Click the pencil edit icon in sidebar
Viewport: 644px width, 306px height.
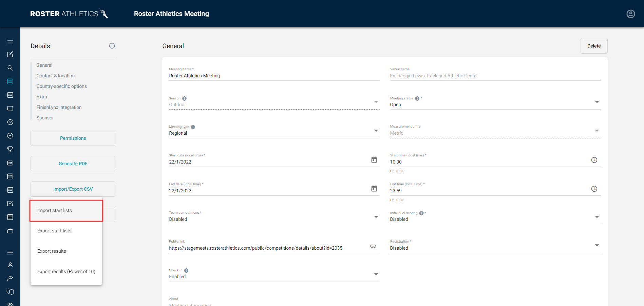click(10, 54)
